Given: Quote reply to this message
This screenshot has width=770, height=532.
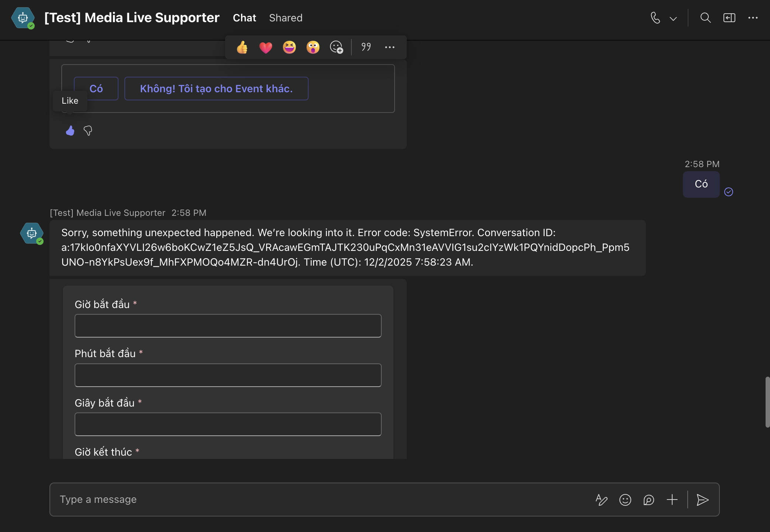Looking at the screenshot, I should coord(366,47).
